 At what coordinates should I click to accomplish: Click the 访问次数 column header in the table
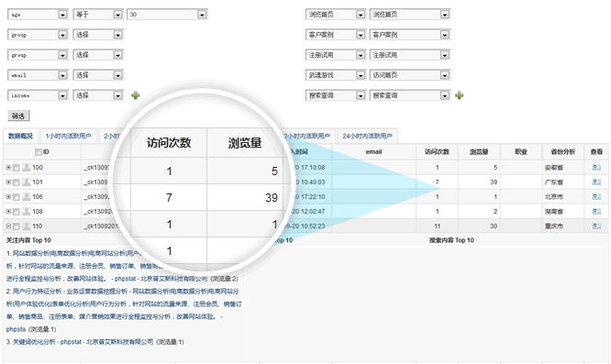coord(437,152)
